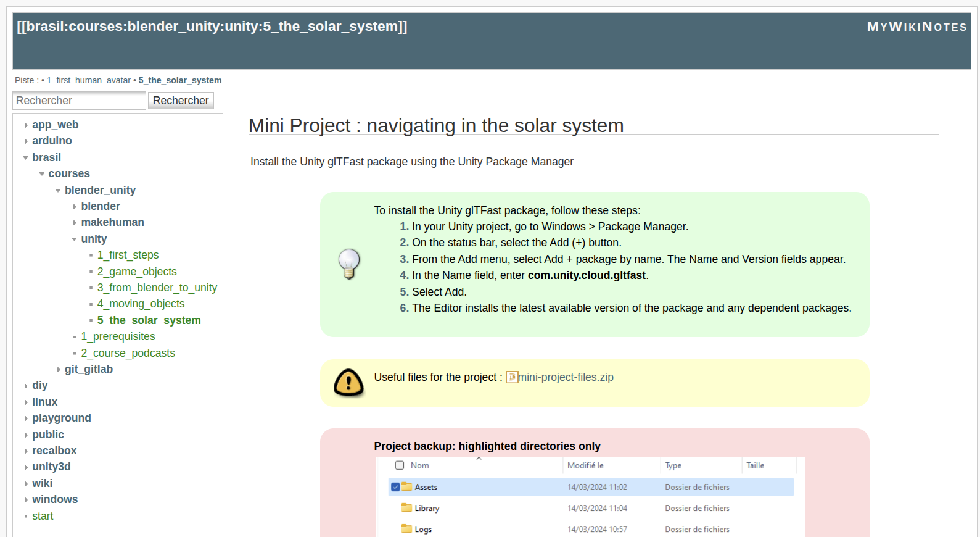Expand the makehuman subfolder
Image resolution: width=980 pixels, height=537 pixels.
point(112,222)
